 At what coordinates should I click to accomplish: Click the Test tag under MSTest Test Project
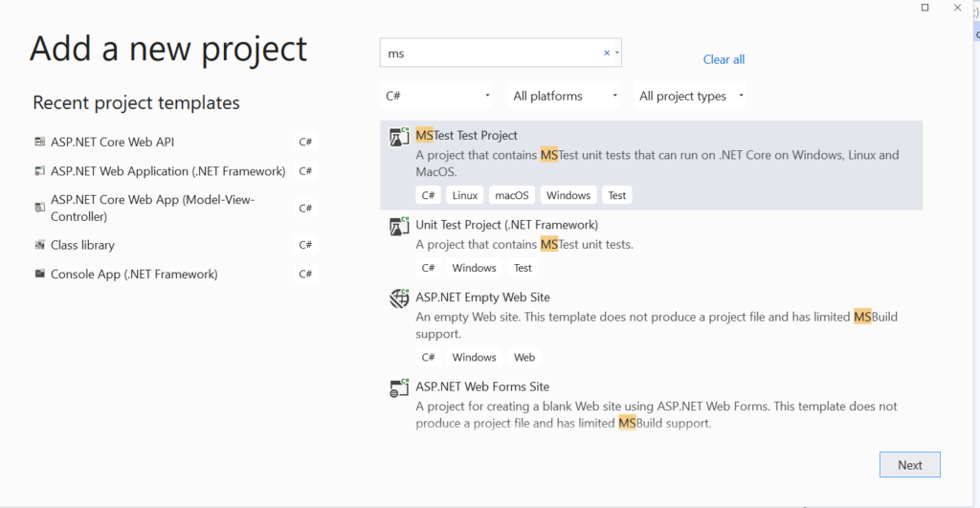[617, 195]
